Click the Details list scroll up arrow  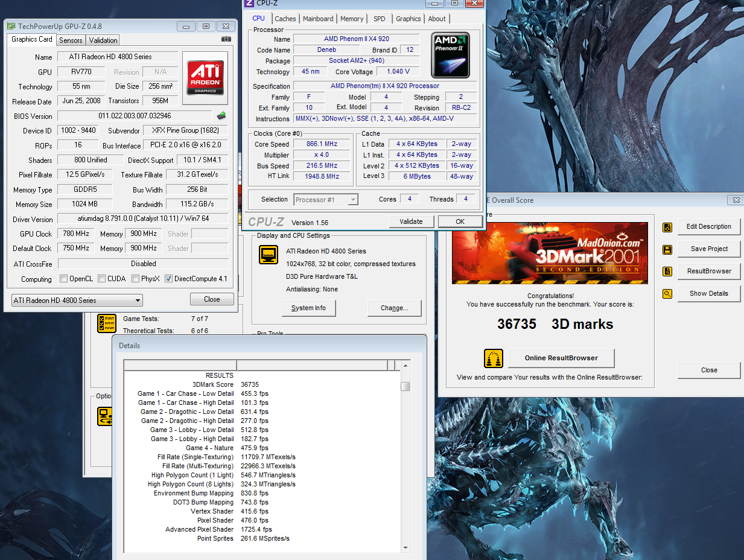click(405, 365)
